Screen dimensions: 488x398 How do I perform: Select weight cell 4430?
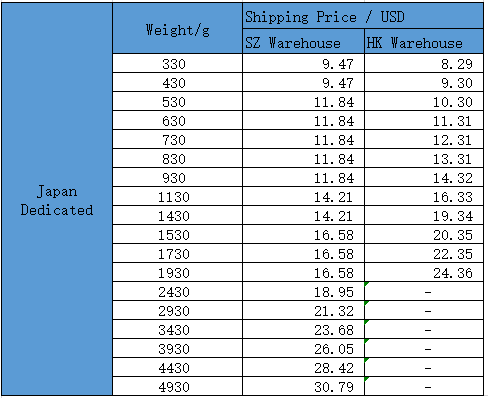[x=177, y=367]
